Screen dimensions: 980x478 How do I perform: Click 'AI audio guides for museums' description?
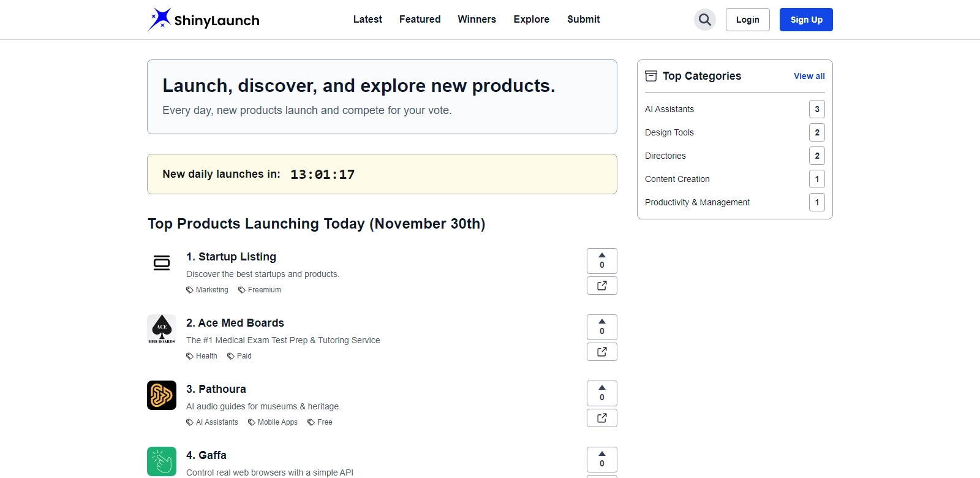[x=263, y=406]
